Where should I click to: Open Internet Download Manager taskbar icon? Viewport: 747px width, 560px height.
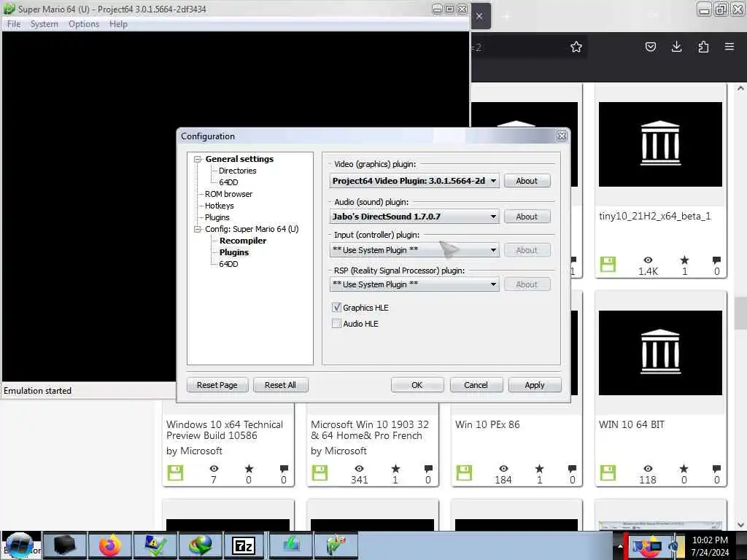(200, 545)
